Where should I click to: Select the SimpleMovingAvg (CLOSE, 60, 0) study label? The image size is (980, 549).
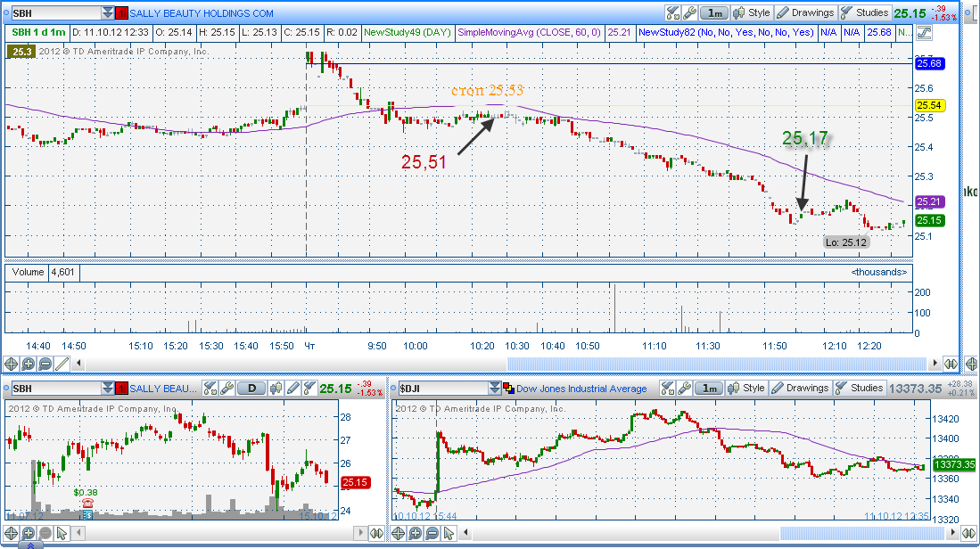(x=529, y=32)
